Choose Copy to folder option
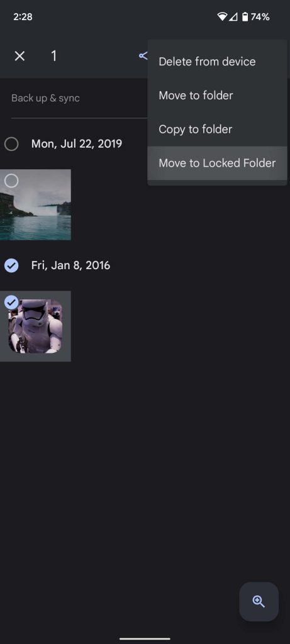Viewport: 290px width, 644px height. 217,129
